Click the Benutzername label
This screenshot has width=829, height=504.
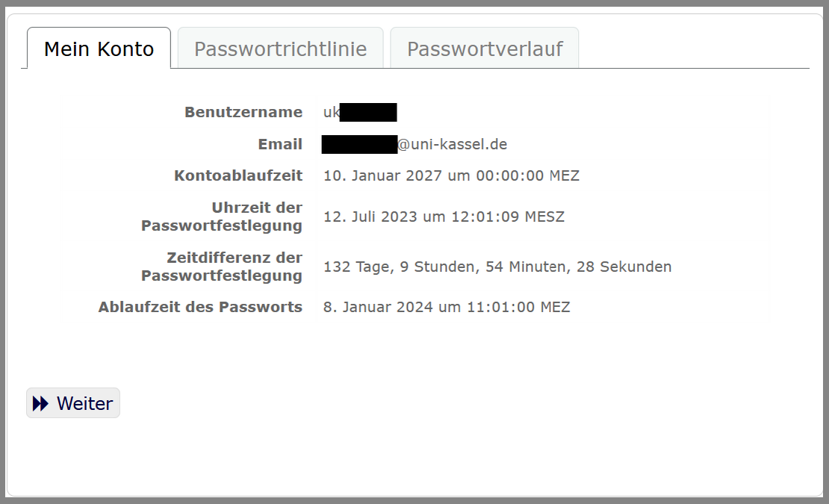click(x=243, y=113)
